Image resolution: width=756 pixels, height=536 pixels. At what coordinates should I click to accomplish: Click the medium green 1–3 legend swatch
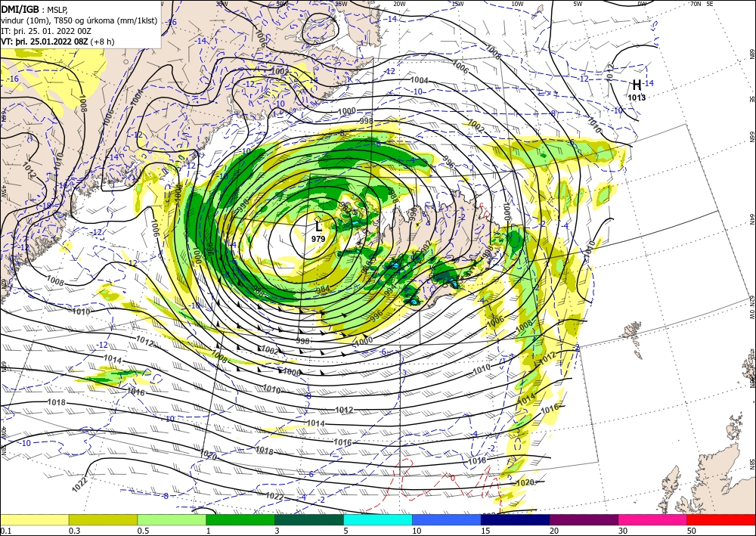240,519
